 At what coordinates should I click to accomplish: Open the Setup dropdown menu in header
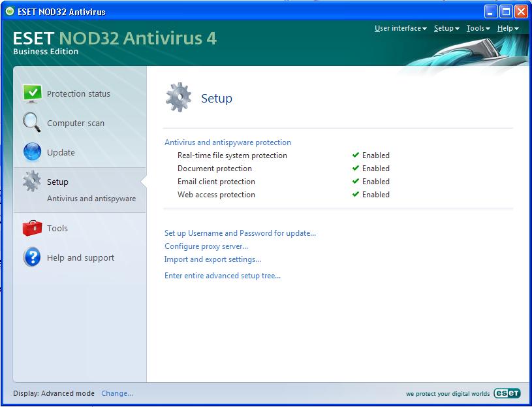coord(446,28)
